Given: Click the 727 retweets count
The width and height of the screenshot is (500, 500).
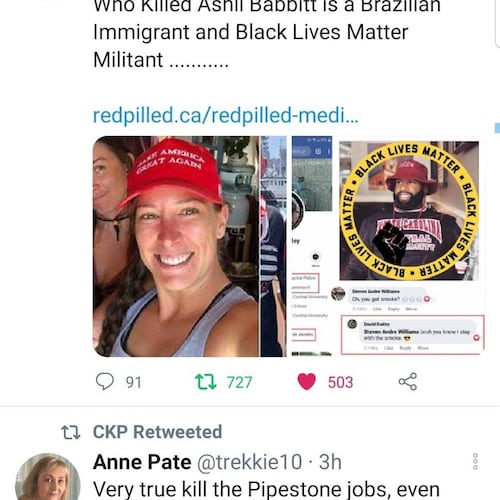Looking at the screenshot, I should pyautogui.click(x=239, y=382).
